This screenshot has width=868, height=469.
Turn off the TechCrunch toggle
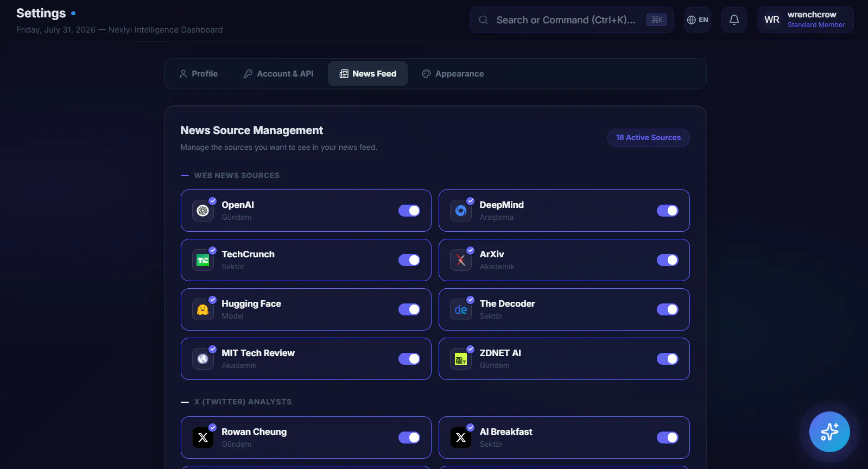click(409, 260)
